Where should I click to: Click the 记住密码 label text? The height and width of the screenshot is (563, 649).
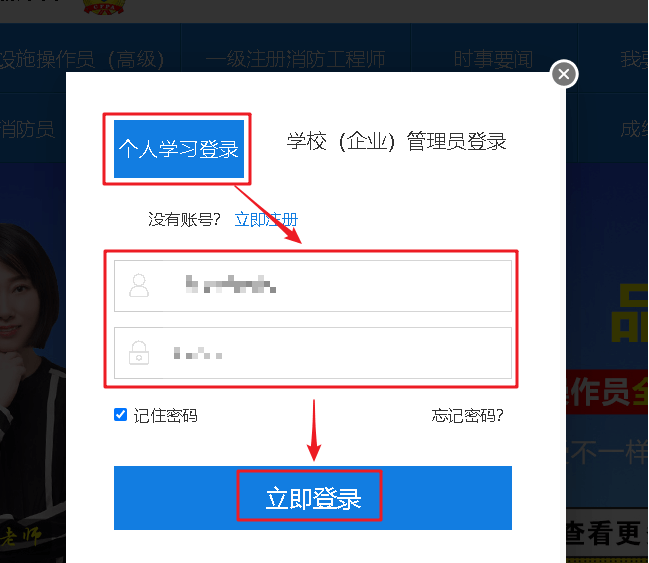click(x=166, y=416)
